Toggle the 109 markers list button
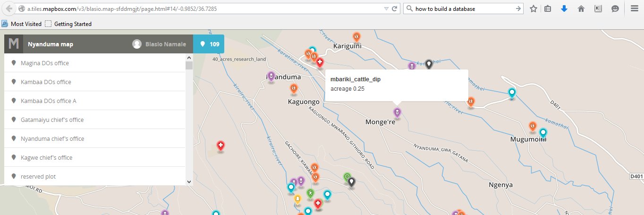Screen dimensions: 644x215 pyautogui.click(x=209, y=44)
